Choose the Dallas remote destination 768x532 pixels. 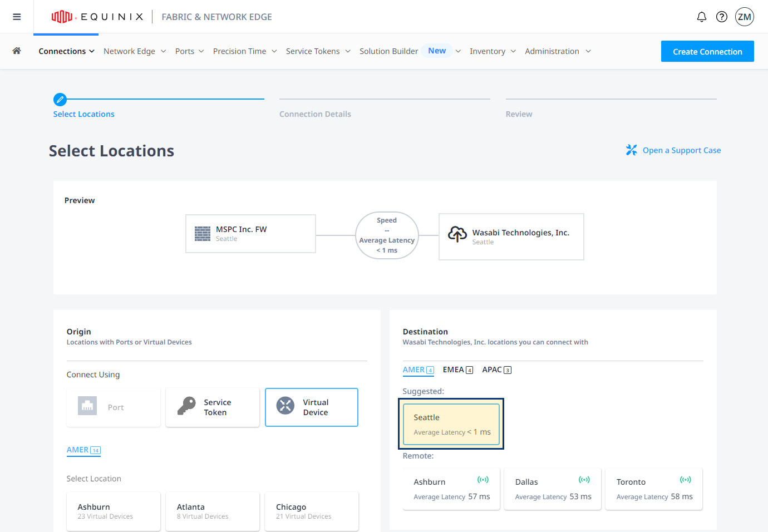(x=553, y=489)
